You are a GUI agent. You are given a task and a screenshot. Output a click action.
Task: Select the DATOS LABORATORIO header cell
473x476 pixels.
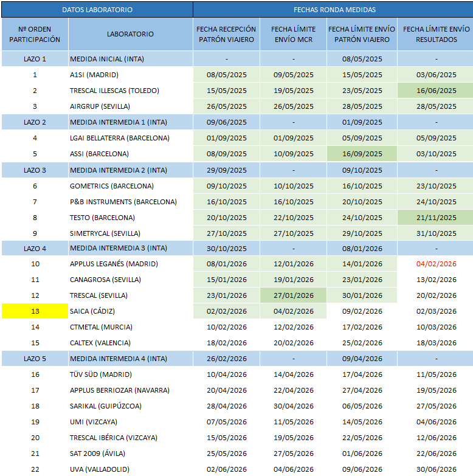97,10
